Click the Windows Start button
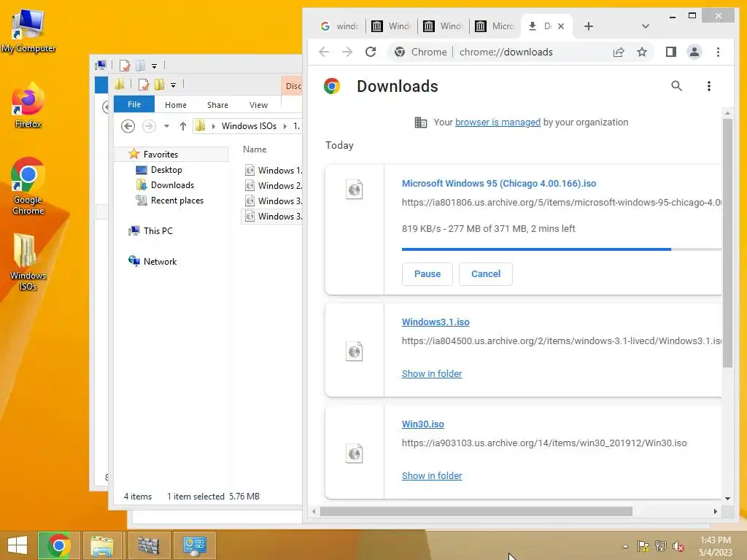 coord(18,545)
